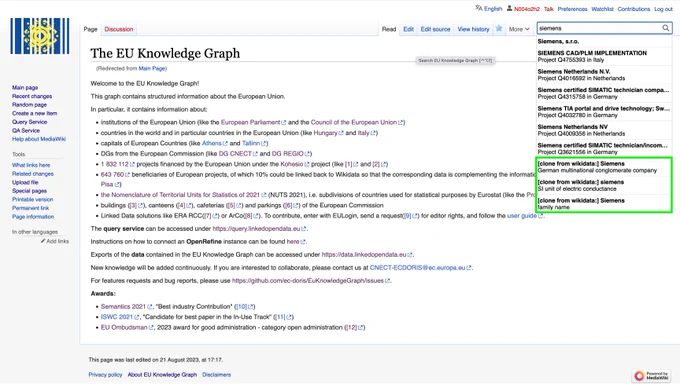Open Preferences in the top bar
Image resolution: width=680 pixels, height=384 pixels.
point(572,9)
